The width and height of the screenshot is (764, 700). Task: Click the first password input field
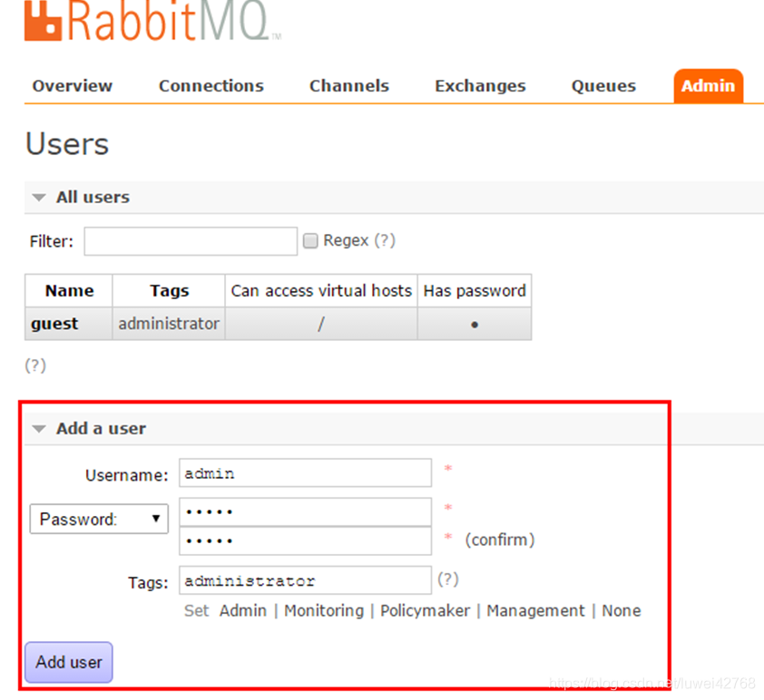(x=305, y=511)
